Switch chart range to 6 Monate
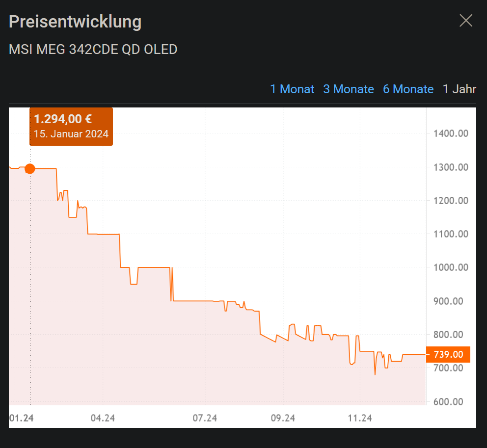Image resolution: width=487 pixels, height=448 pixels. pyautogui.click(x=408, y=89)
